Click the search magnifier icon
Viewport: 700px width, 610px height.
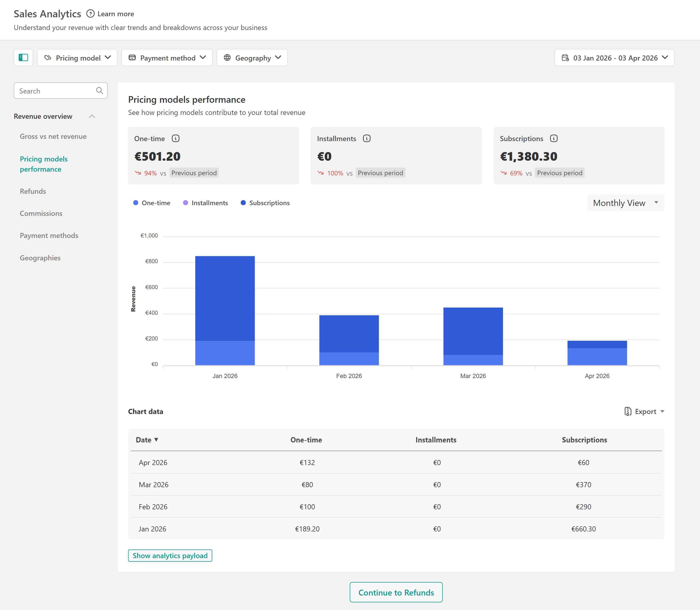coord(99,91)
